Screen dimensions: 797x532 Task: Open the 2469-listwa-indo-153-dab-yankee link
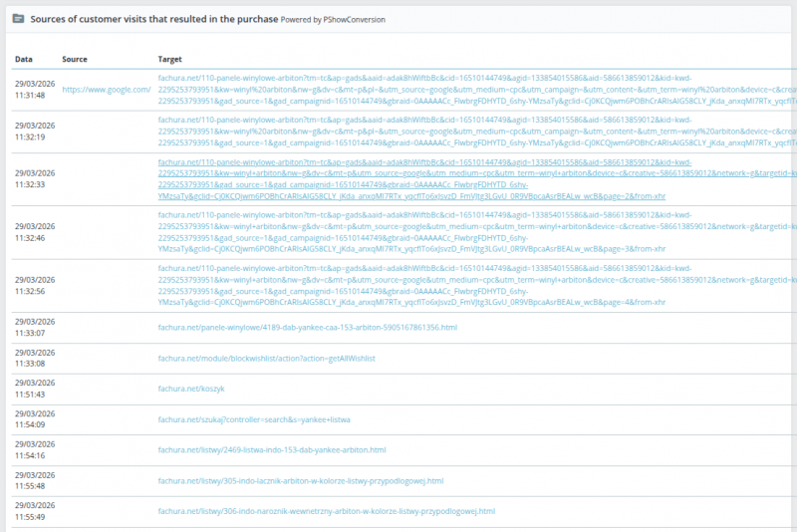[271, 450]
